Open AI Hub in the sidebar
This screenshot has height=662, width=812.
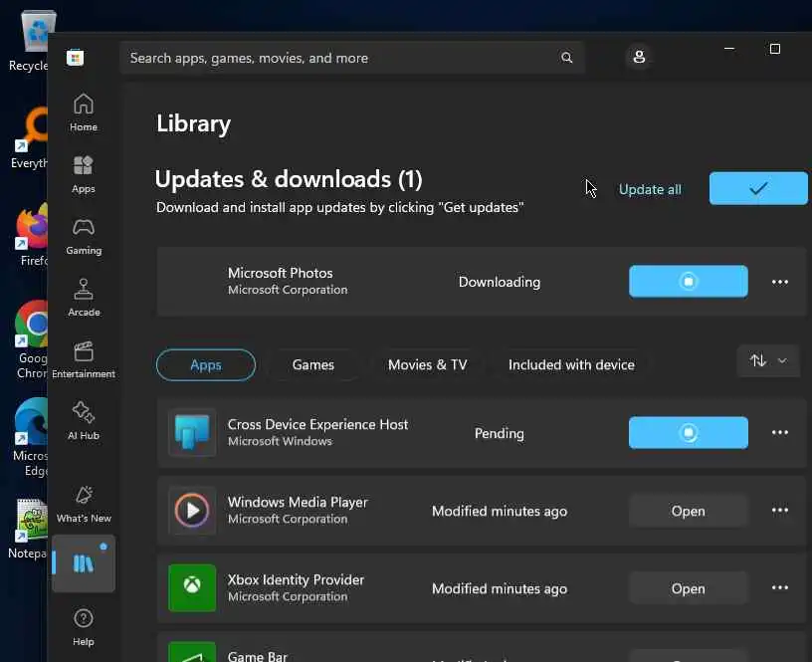(84, 421)
